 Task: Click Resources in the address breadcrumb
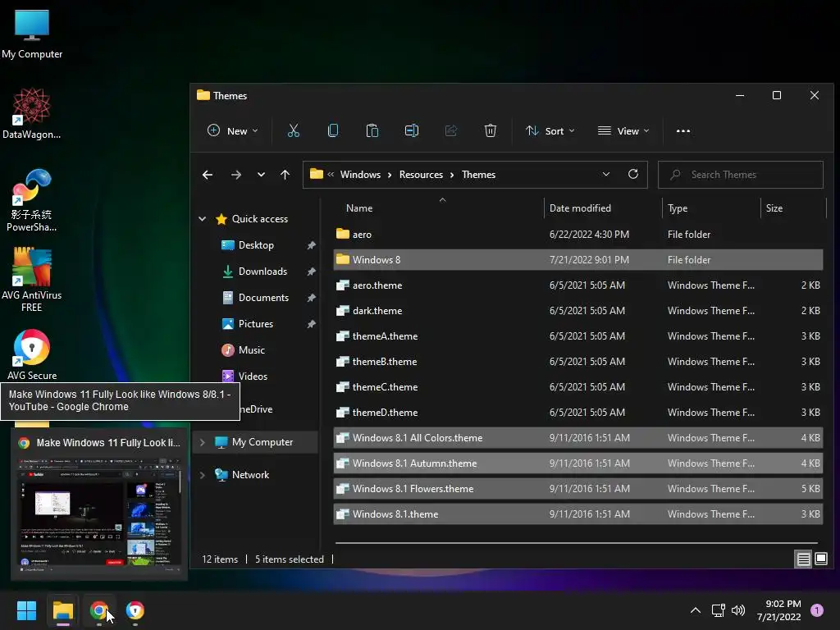(x=421, y=175)
